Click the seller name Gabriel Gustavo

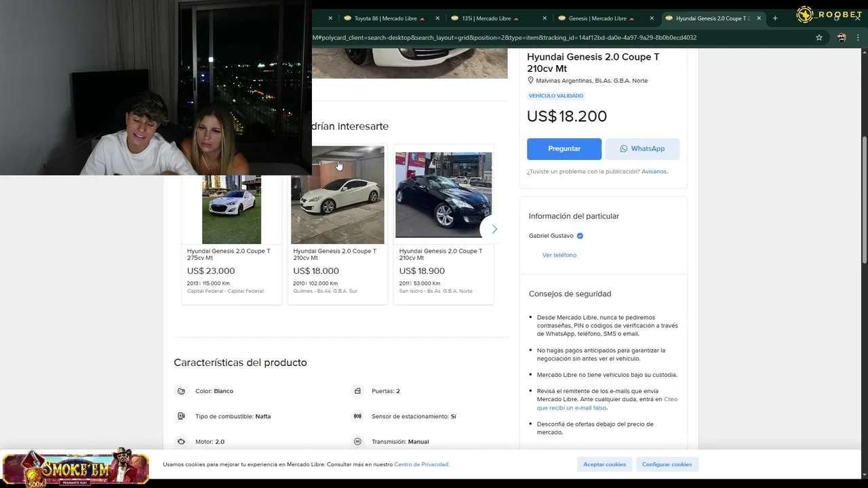(x=551, y=236)
